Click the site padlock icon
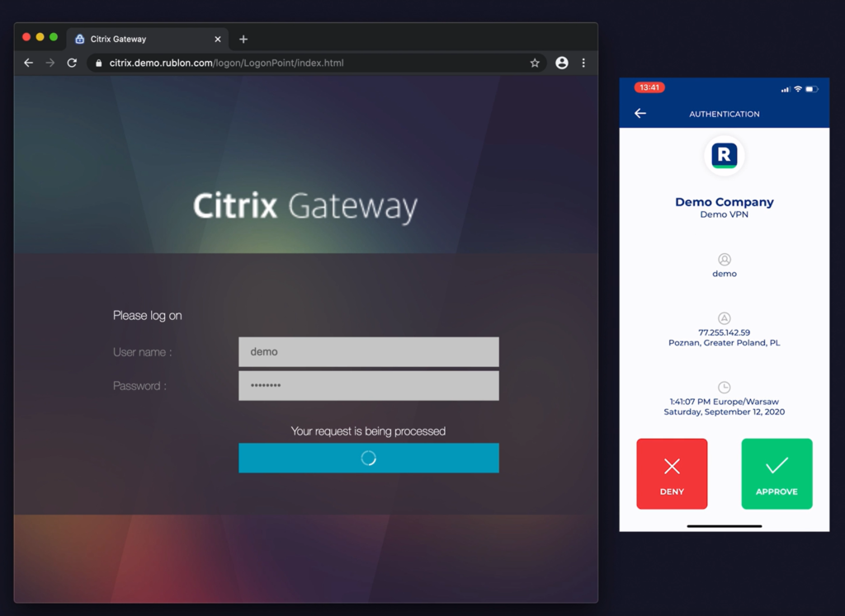Viewport: 845px width, 616px height. 99,63
